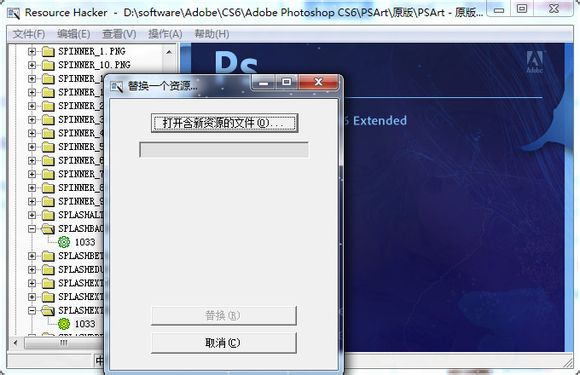Viewport: 580px width, 375px height.
Task: Expand the SPLASHALT tree node
Action: (x=32, y=215)
